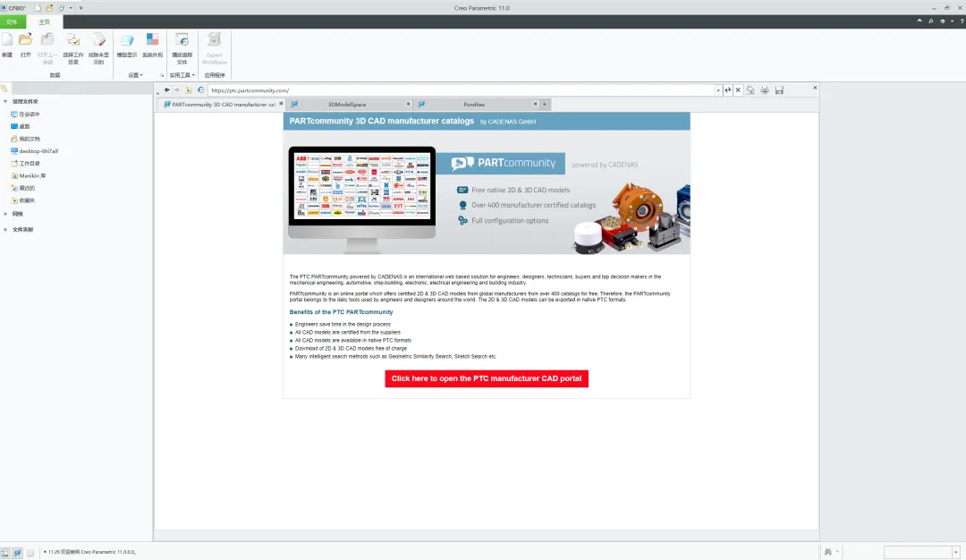The height and width of the screenshot is (560, 966).
Task: Save the browser page with disk icon
Action: [x=779, y=90]
